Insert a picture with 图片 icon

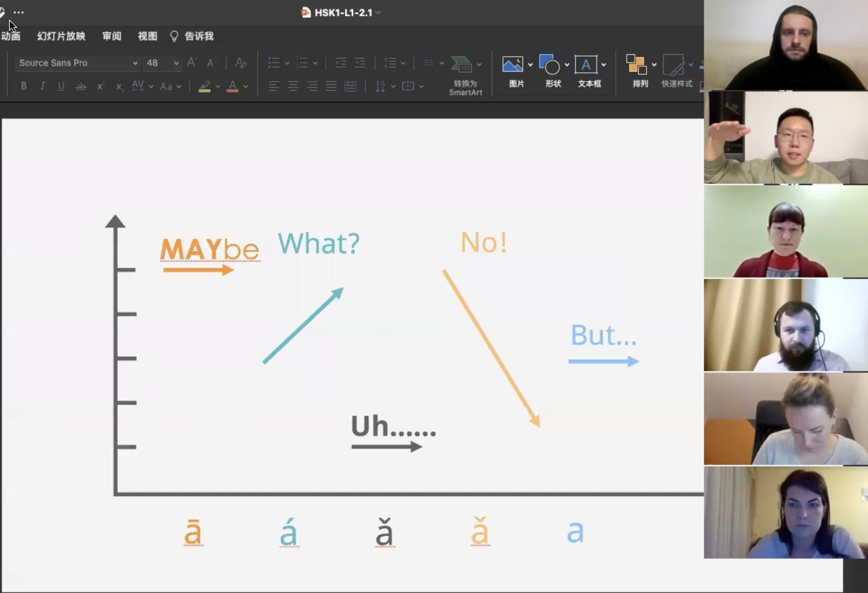click(x=513, y=64)
